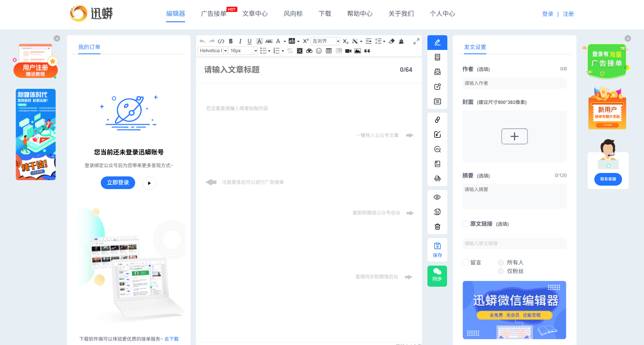
Task: Click the right-indent paragraph icon
Action: 368,41
